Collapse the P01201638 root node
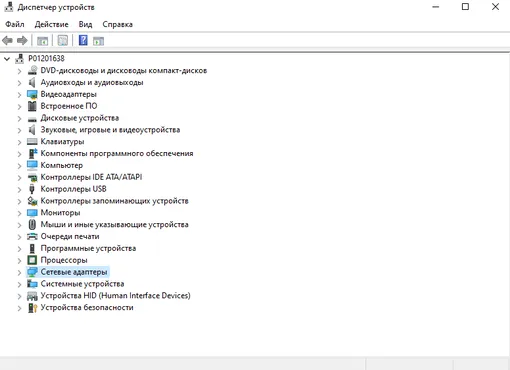 (7, 59)
